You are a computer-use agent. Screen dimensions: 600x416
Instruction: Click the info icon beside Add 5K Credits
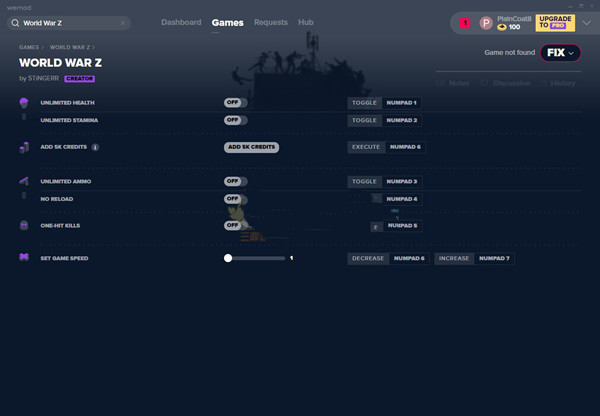95,147
